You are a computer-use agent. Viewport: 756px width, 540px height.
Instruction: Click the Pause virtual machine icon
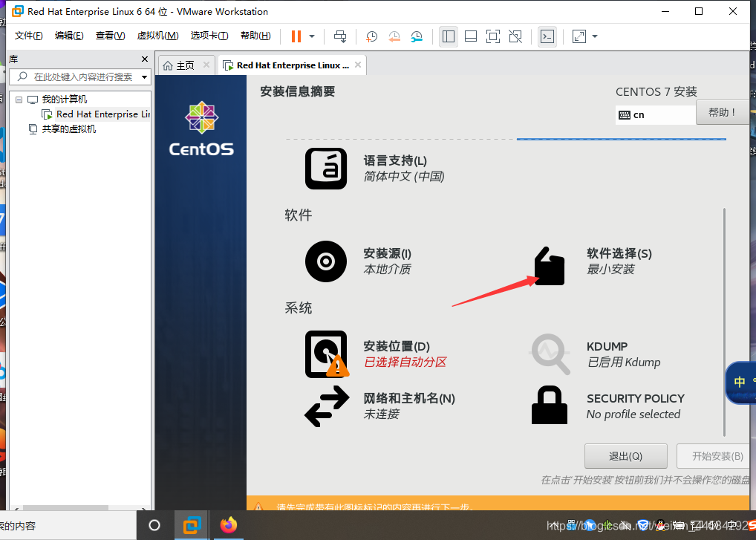pyautogui.click(x=296, y=36)
